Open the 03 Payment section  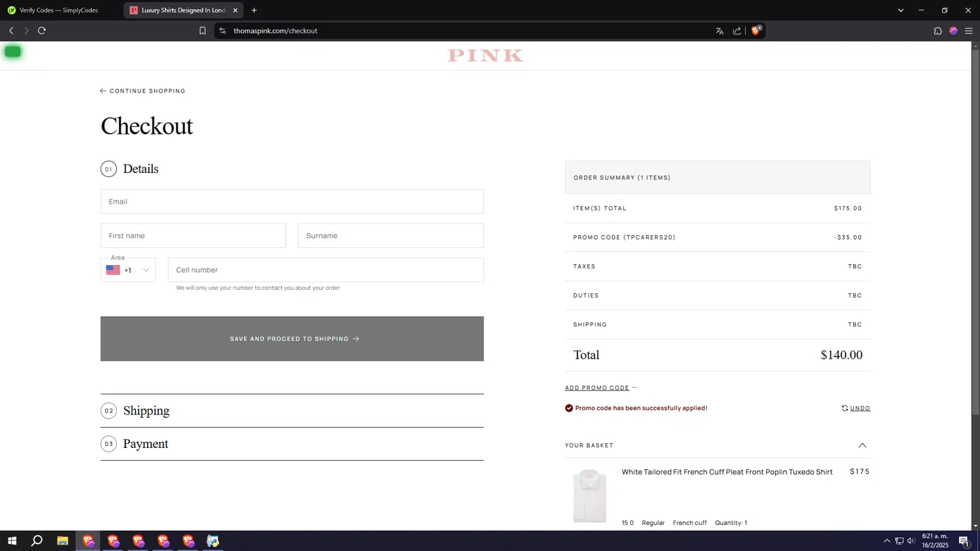(292, 444)
